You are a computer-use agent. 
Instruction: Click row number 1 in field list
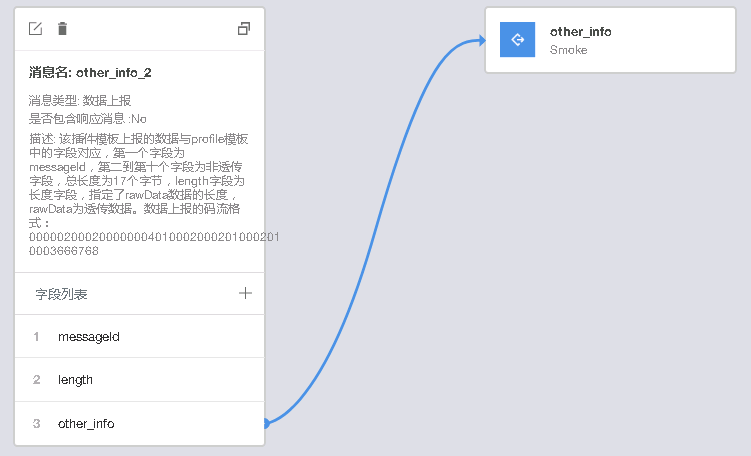tap(37, 337)
